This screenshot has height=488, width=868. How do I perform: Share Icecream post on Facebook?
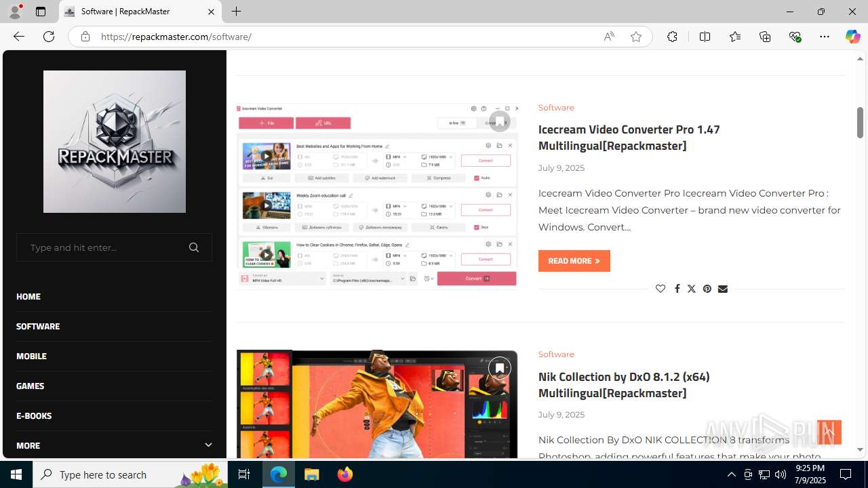pyautogui.click(x=677, y=289)
